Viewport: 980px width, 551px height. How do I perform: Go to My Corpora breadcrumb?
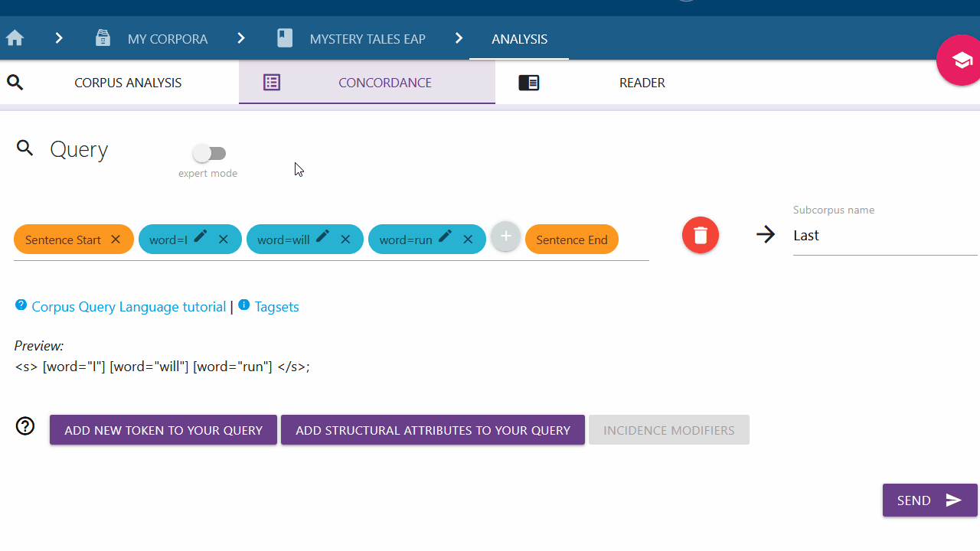pos(167,39)
